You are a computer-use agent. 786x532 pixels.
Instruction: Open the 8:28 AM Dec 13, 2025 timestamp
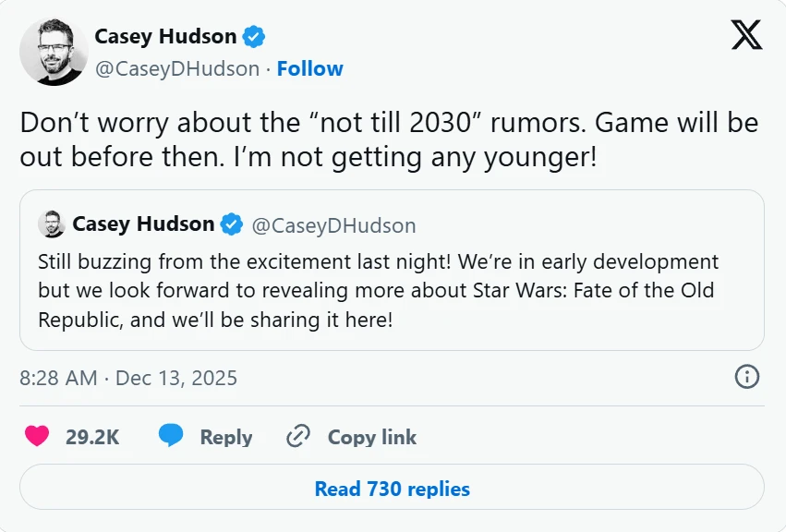coord(128,378)
